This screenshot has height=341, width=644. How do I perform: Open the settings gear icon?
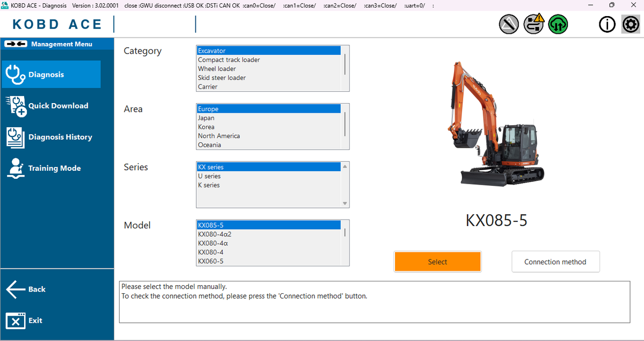pyautogui.click(x=630, y=24)
